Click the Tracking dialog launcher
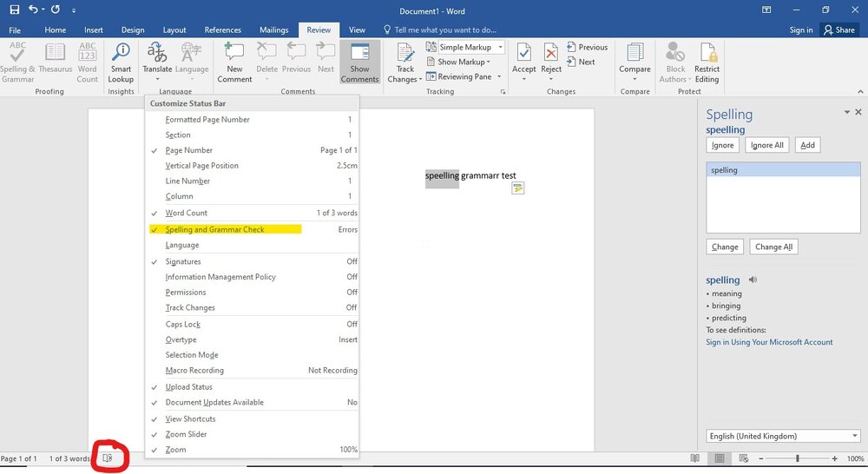Image resolution: width=868 pixels, height=474 pixels. (x=503, y=92)
